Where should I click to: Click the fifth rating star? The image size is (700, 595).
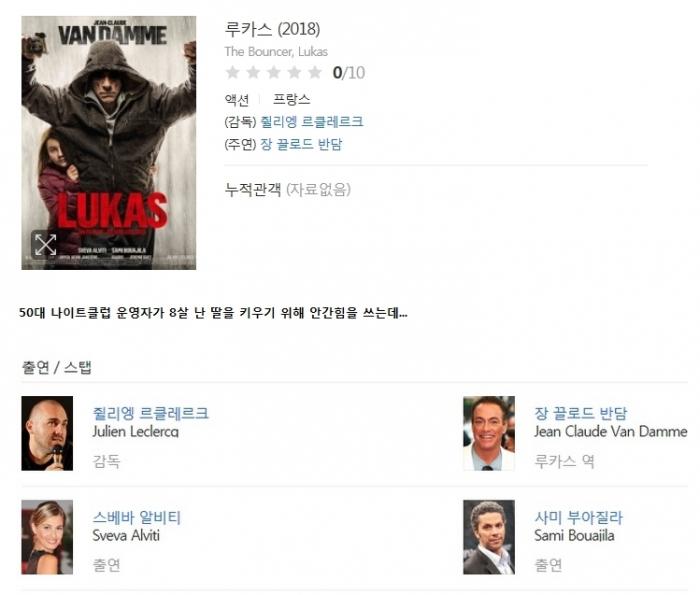coord(315,72)
